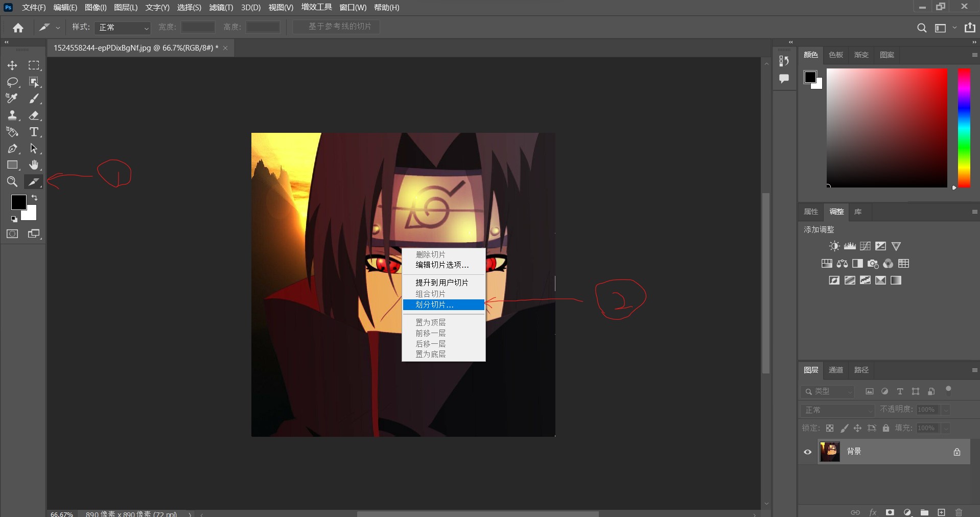Toggle lock position
The width and height of the screenshot is (980, 517).
[x=857, y=428]
